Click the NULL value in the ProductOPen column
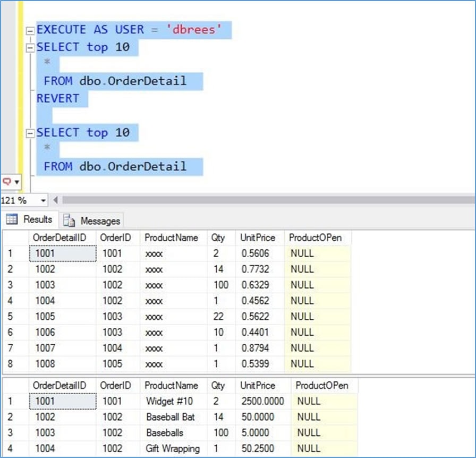The width and height of the screenshot is (476, 458). (303, 253)
